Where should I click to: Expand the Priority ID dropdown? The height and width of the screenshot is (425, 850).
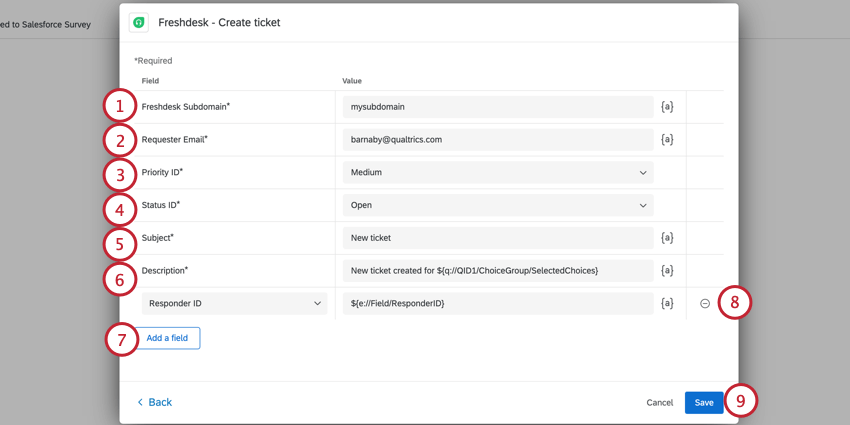(497, 172)
